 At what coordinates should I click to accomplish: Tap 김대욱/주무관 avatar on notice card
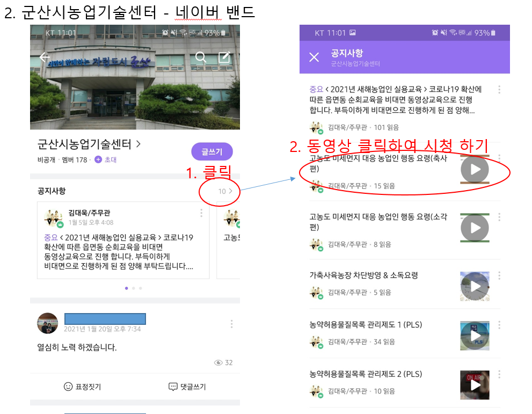click(x=54, y=218)
